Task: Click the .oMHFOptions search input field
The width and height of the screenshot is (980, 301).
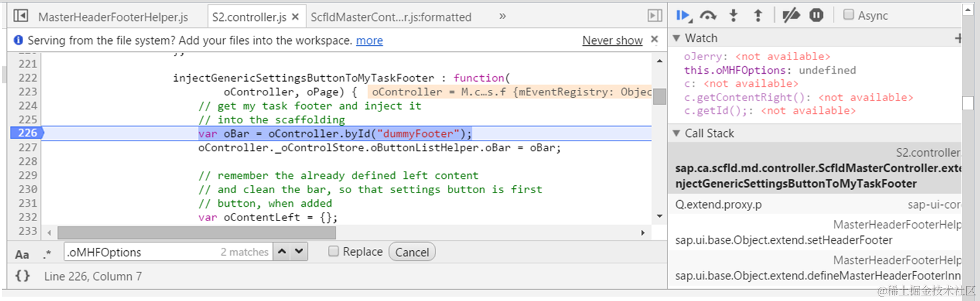Action: point(142,252)
